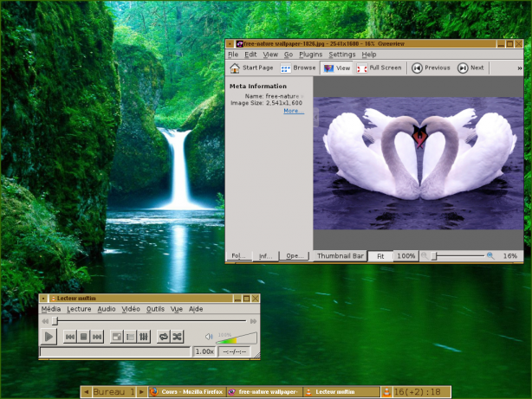Click the Stop button in VLC
Viewport: 532px width, 399px height.
click(x=83, y=337)
